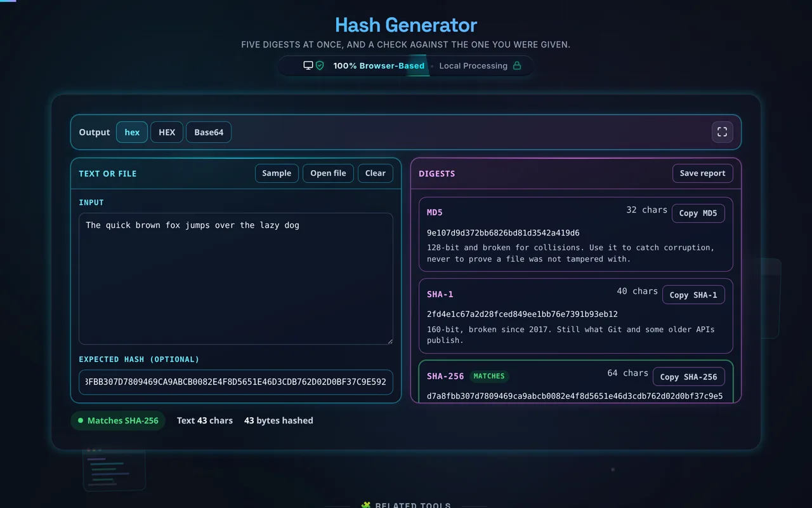Click the Hash Generator title
Viewport: 812px width, 508px height.
point(406,25)
